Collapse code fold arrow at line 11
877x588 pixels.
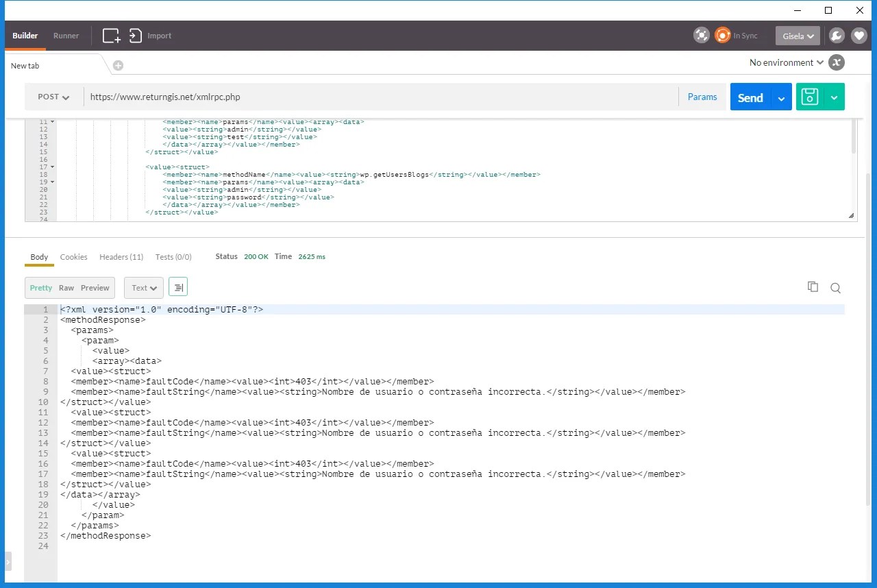pos(53,122)
